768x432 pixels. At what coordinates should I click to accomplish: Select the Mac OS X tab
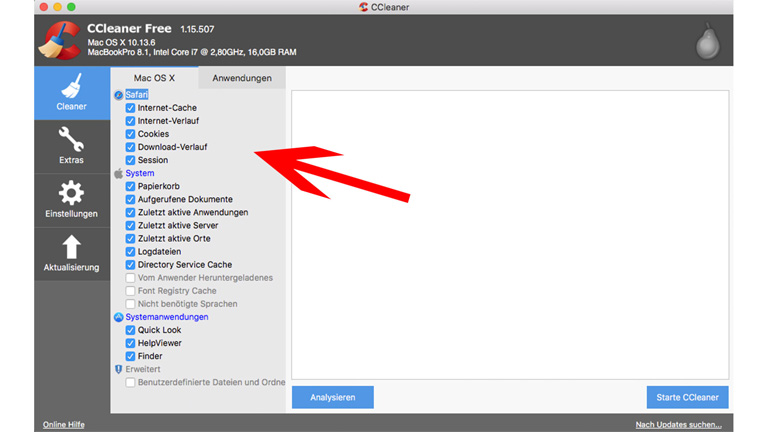coord(155,78)
